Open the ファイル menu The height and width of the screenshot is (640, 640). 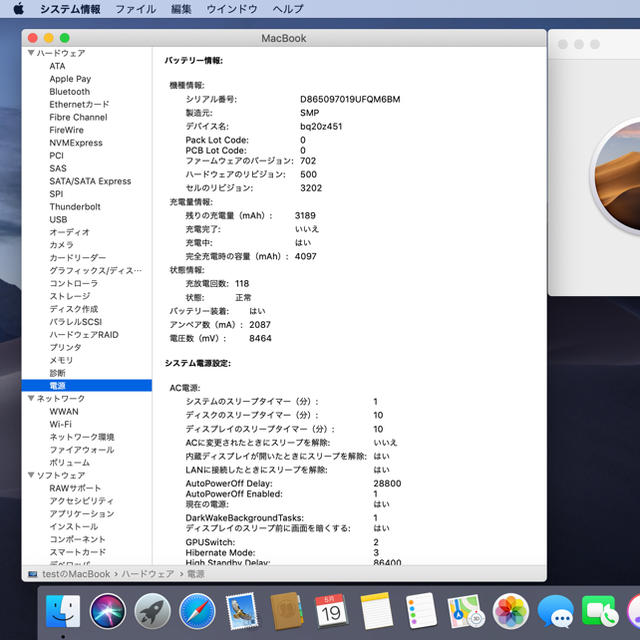(x=136, y=9)
